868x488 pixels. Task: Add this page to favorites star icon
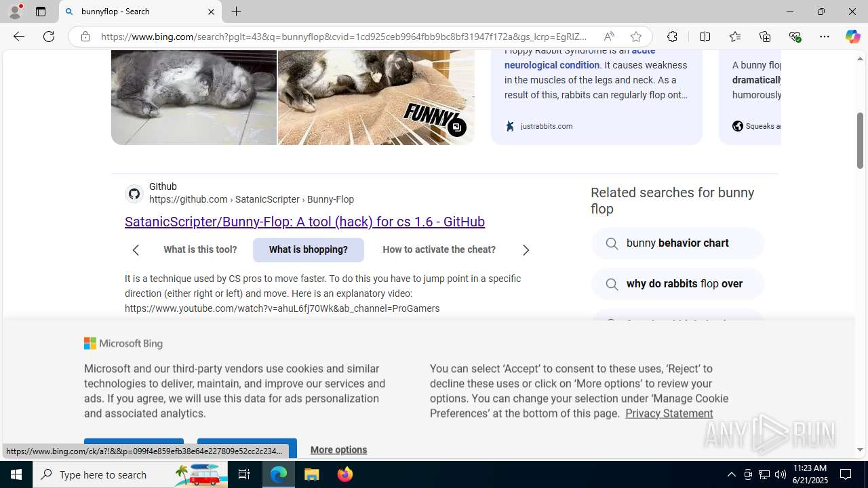(x=635, y=37)
